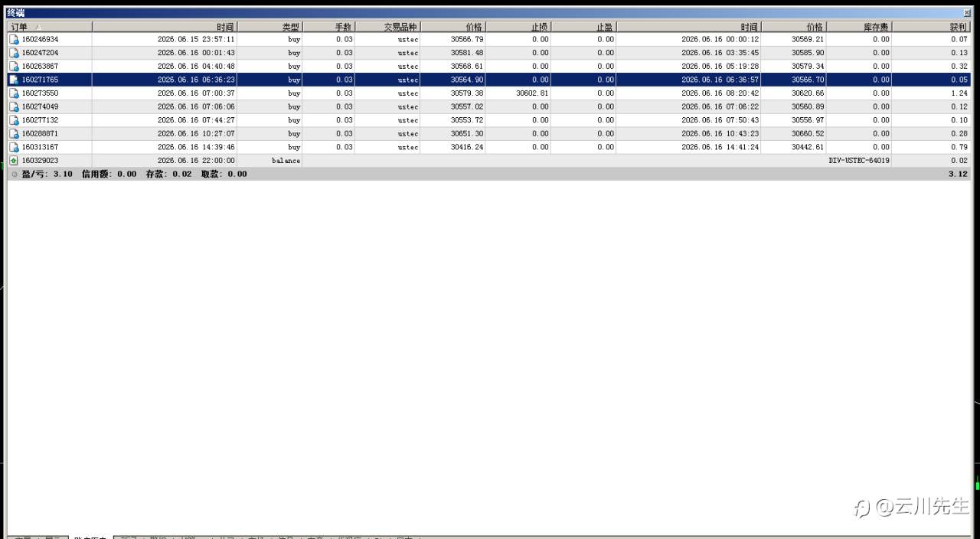Select order number 160247204

[x=40, y=53]
